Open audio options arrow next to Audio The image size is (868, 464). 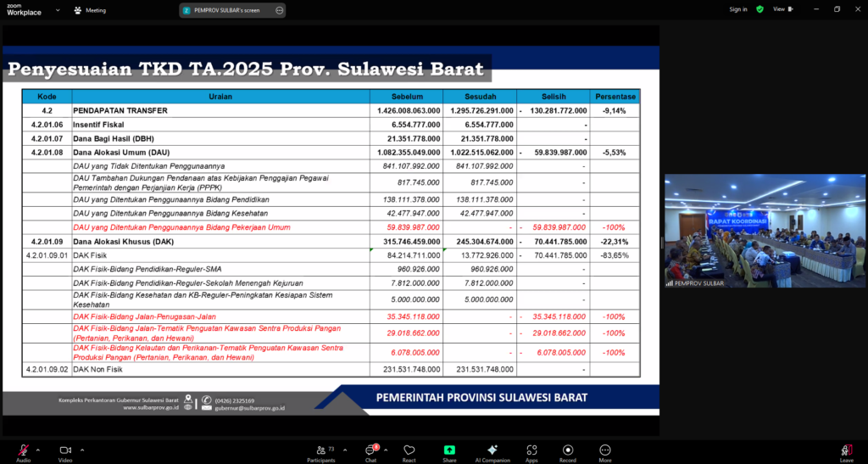click(38, 450)
